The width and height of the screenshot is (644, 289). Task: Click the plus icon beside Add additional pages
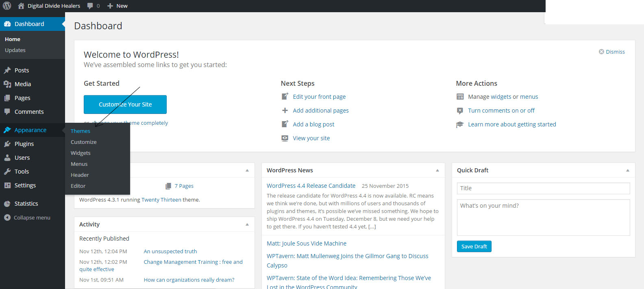pyautogui.click(x=285, y=111)
